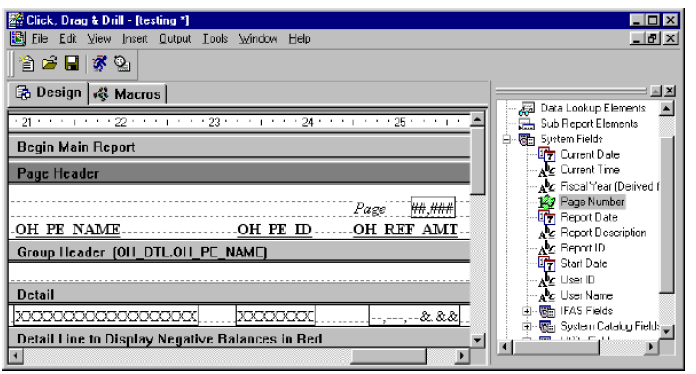Click the Fiscal Year field icon
The width and height of the screenshot is (696, 374).
pos(546,186)
